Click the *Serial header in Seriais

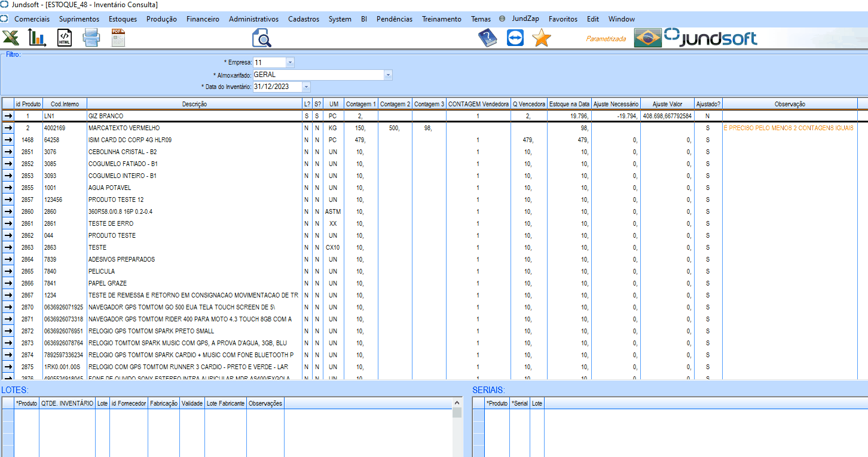[519, 403]
